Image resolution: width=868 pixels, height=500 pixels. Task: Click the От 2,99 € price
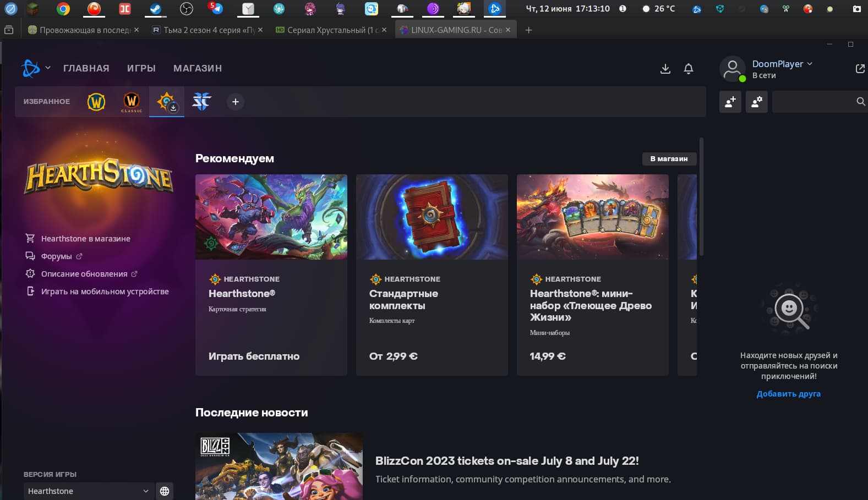click(394, 356)
